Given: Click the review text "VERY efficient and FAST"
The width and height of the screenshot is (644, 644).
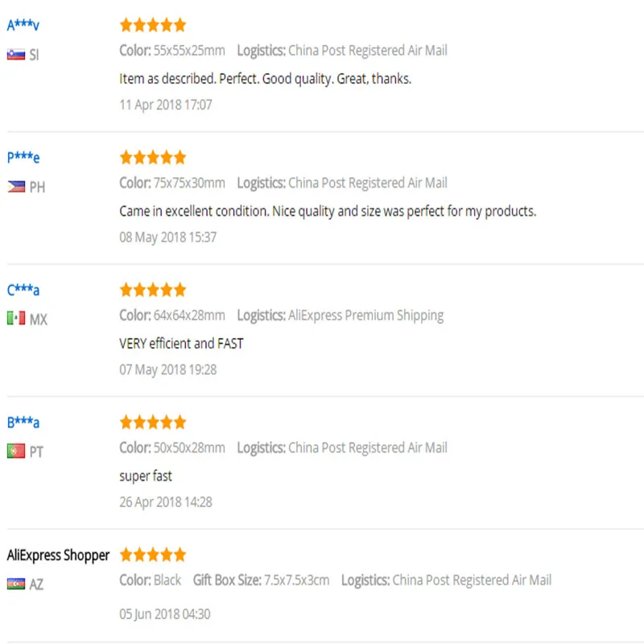Looking at the screenshot, I should (181, 344).
